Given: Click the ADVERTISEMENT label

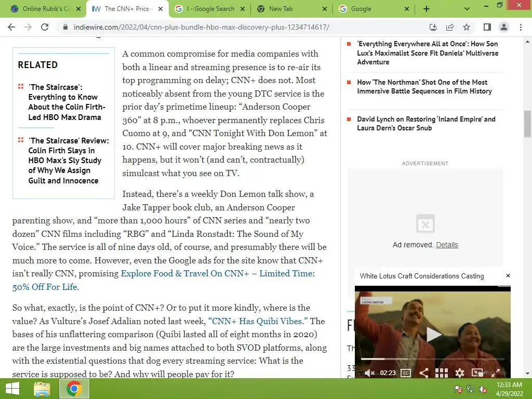Looking at the screenshot, I should pyautogui.click(x=425, y=164).
